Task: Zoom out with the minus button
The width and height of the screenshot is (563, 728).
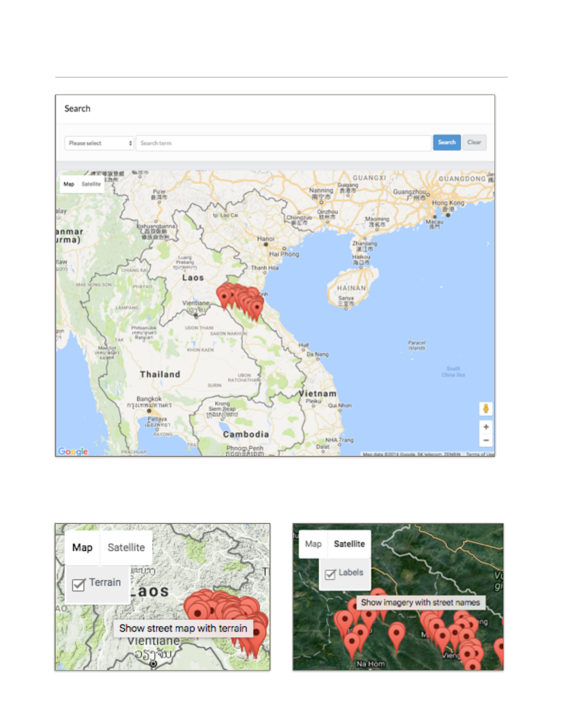Action: click(x=486, y=440)
